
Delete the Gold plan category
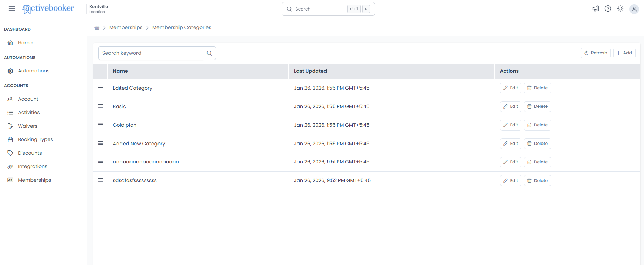pyautogui.click(x=537, y=125)
